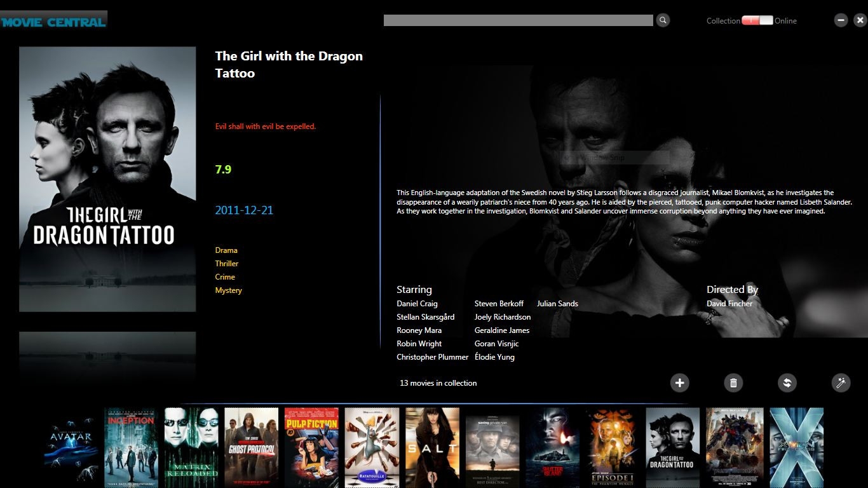Click '13 movies in collection' status text
Screen dimensions: 868x488
coord(438,383)
